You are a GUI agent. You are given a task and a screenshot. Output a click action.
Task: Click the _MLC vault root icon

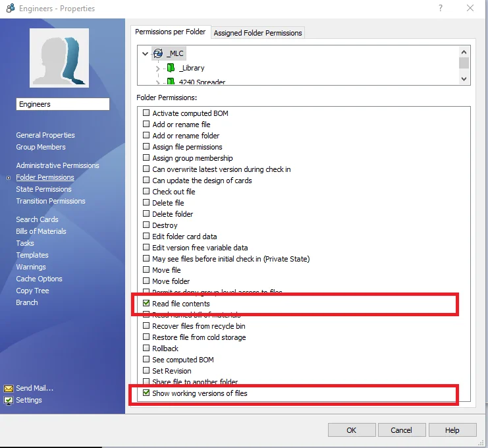(x=157, y=53)
